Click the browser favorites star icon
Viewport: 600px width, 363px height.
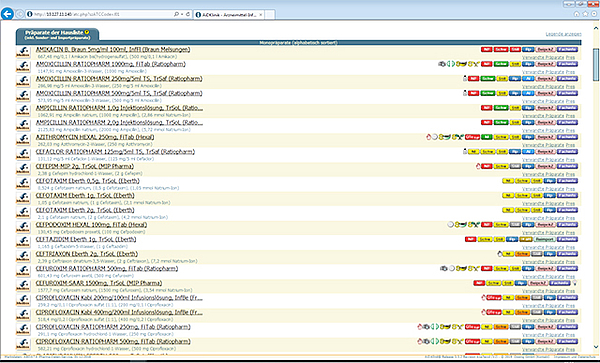click(585, 14)
